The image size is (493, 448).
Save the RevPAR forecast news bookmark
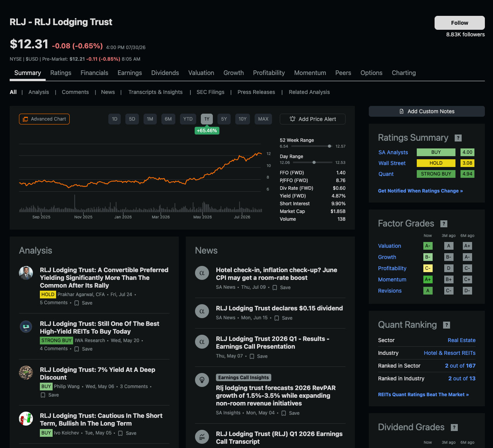(x=284, y=413)
